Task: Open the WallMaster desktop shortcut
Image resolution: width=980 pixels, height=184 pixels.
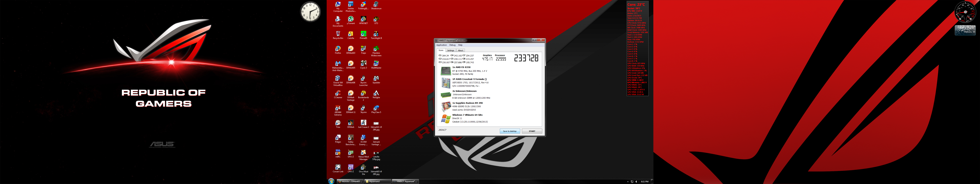Action: tap(376, 65)
